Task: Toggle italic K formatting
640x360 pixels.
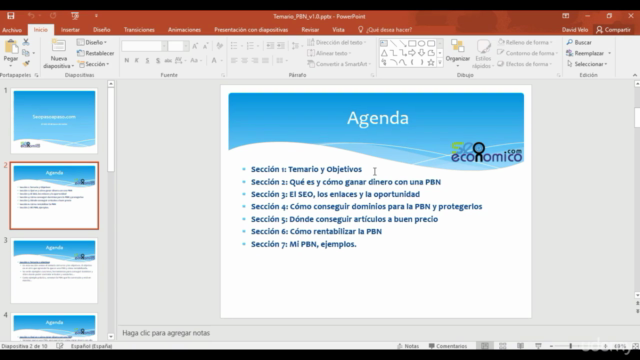Action: (137, 60)
